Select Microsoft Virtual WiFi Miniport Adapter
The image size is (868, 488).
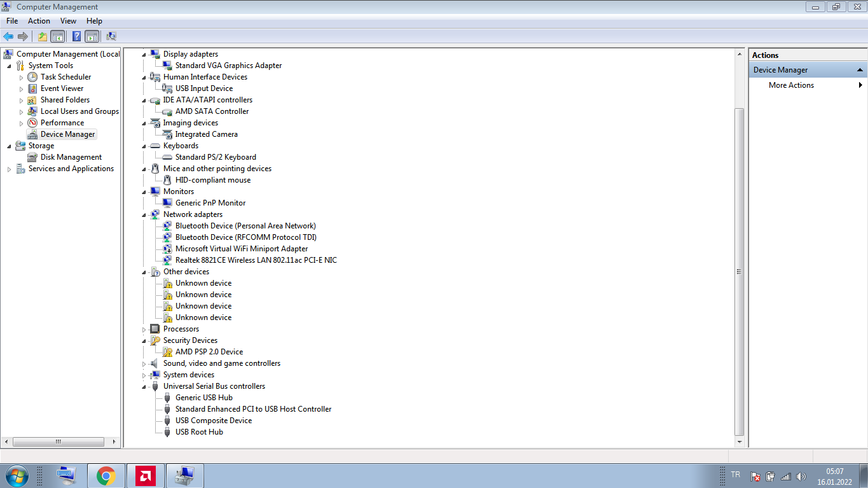point(242,249)
